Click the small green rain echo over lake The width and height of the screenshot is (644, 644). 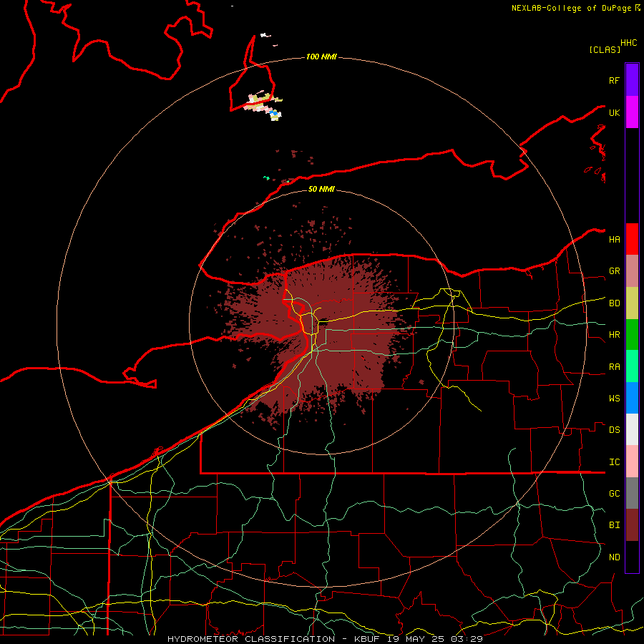(267, 178)
